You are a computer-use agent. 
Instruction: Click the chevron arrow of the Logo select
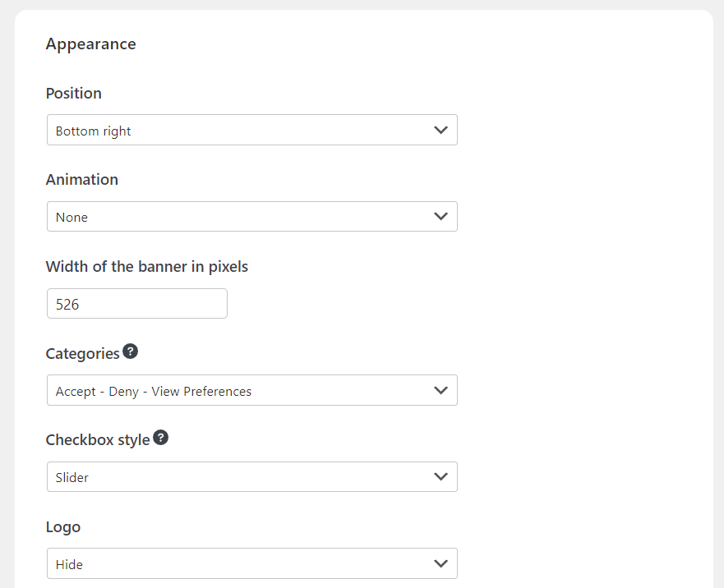pyautogui.click(x=440, y=564)
